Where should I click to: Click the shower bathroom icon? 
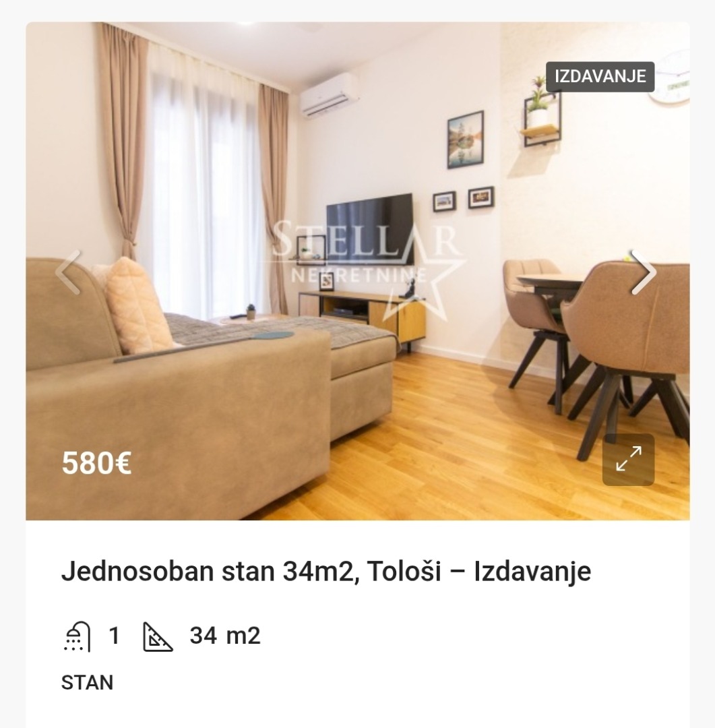point(77,636)
